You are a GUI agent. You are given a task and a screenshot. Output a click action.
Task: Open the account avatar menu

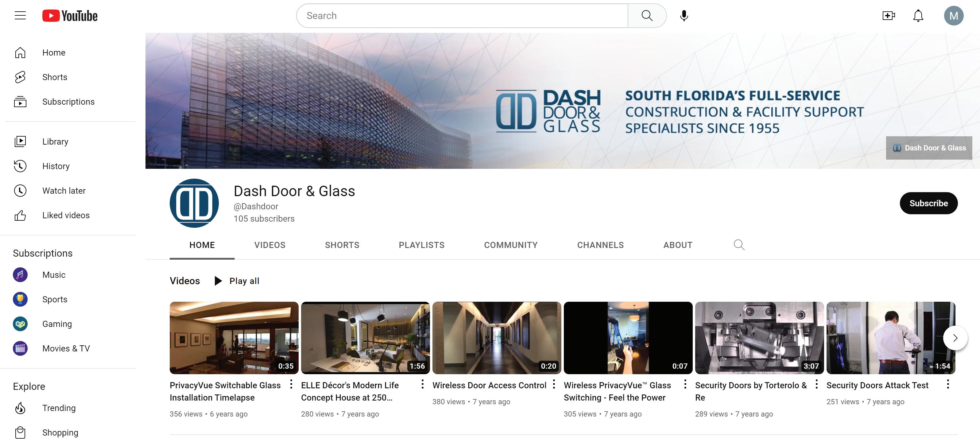click(953, 16)
